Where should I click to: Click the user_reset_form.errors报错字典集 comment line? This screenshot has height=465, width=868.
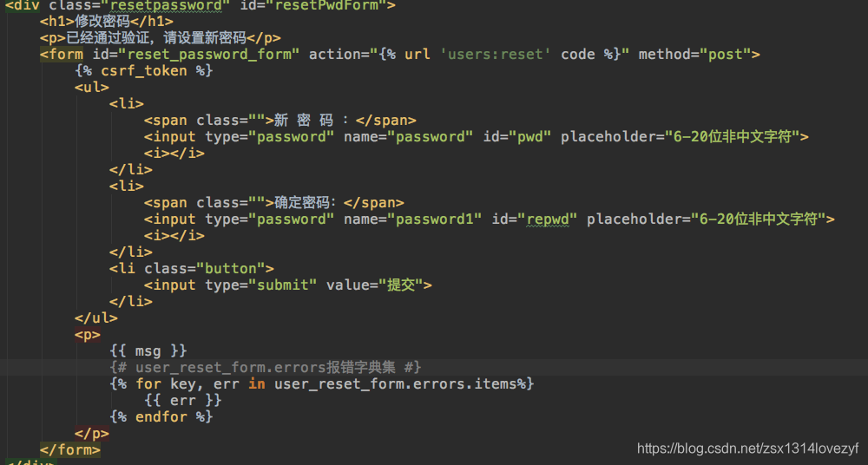(266, 367)
